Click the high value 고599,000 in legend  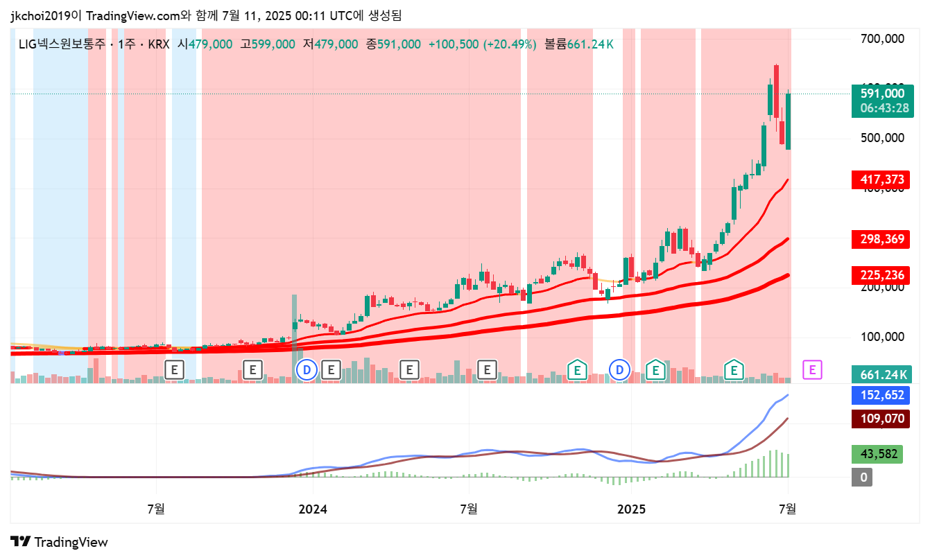pyautogui.click(x=268, y=44)
